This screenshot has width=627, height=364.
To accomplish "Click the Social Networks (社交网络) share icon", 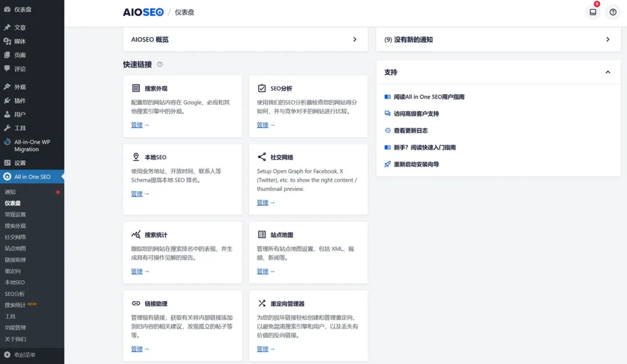I will (262, 157).
